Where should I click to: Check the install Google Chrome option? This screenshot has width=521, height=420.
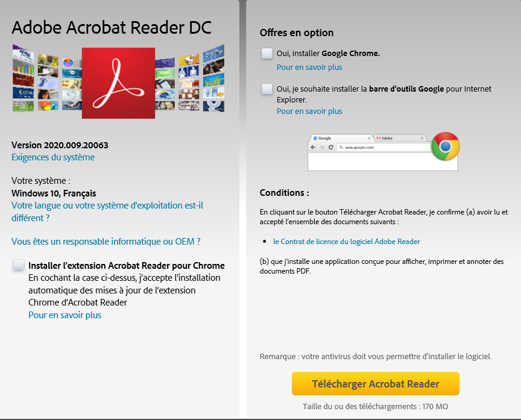pos(267,54)
